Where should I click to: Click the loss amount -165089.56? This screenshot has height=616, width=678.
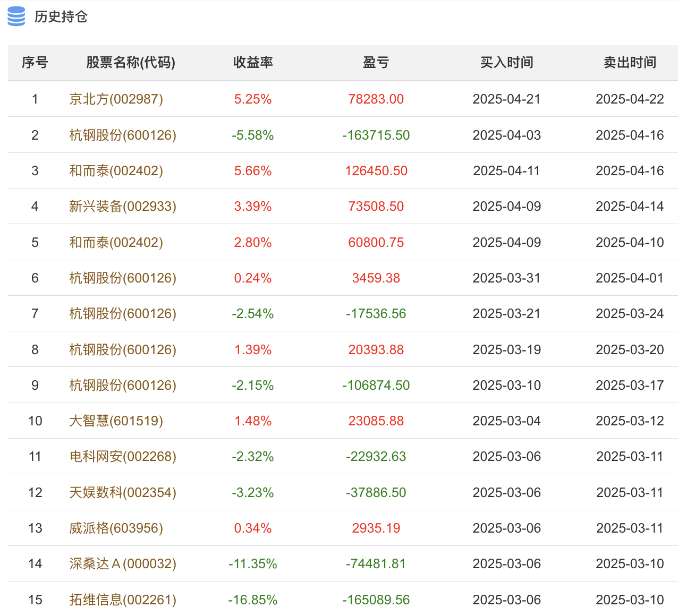[x=376, y=600]
